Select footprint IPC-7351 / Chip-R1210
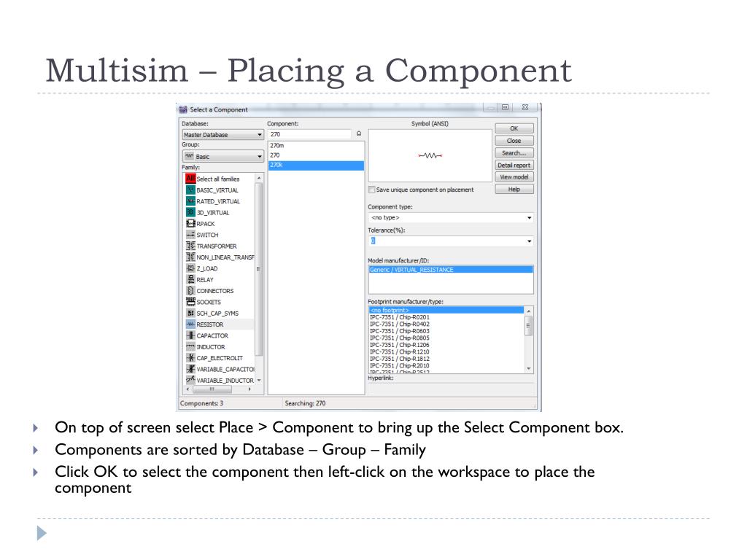The width and height of the screenshot is (747, 560). point(446,351)
